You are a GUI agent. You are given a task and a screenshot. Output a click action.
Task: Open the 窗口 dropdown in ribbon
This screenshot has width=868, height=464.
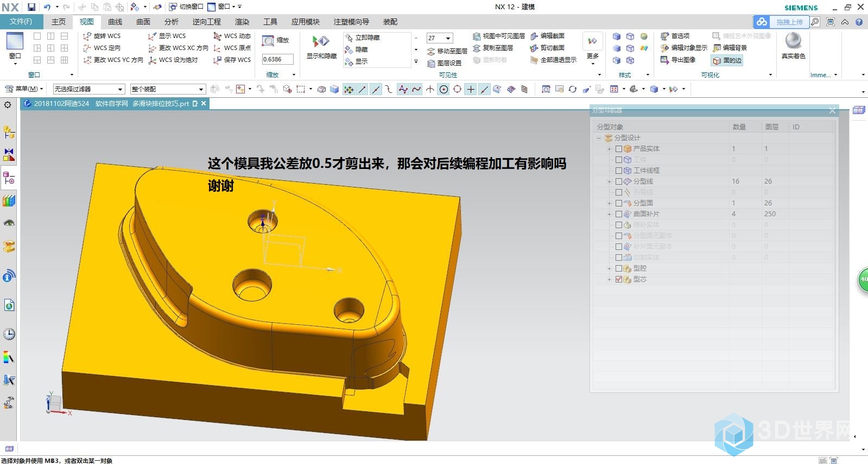click(x=15, y=48)
